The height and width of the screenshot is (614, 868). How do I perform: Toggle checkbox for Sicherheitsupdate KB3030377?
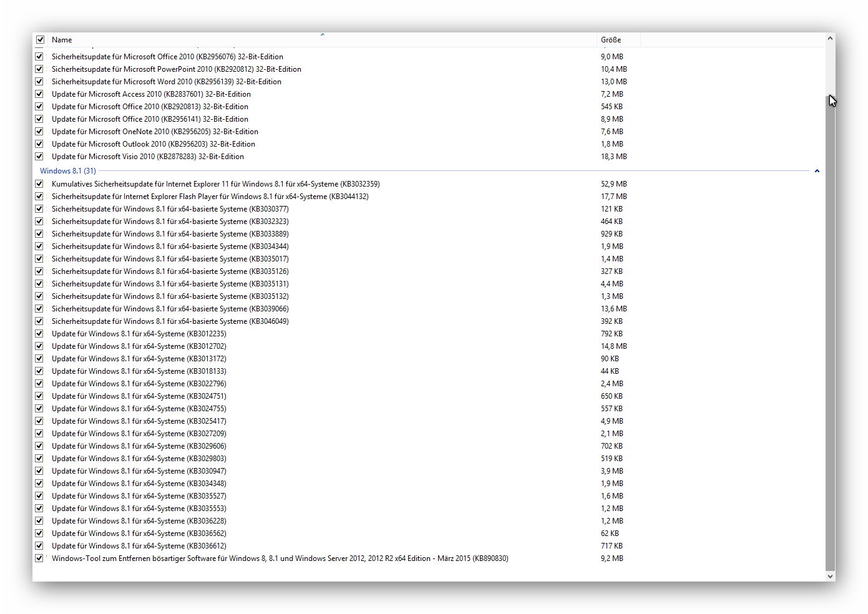click(x=39, y=209)
